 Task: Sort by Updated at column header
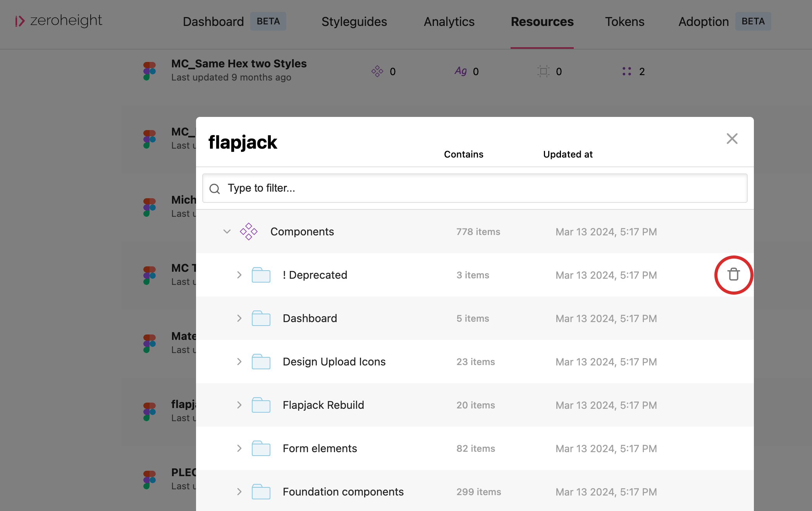click(568, 154)
